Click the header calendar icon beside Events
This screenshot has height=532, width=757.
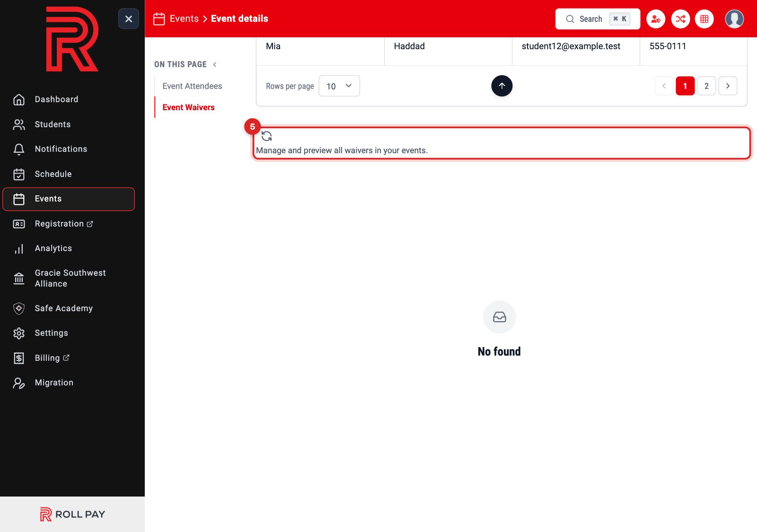(x=159, y=19)
